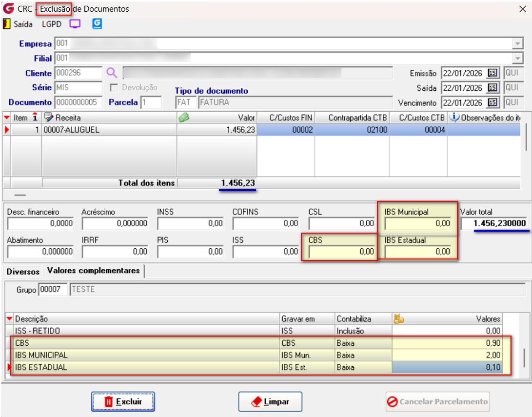Select the IBS ESTADUAL row description

(147, 367)
